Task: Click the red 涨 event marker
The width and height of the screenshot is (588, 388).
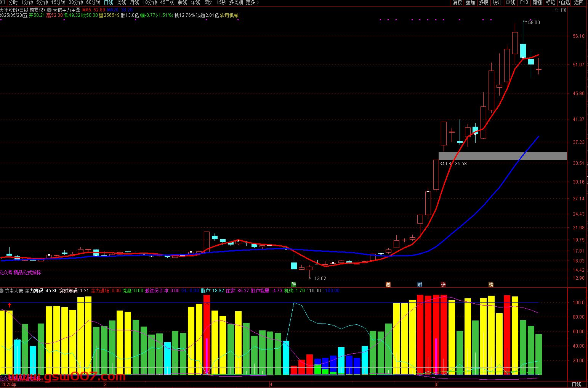Action: pyautogui.click(x=444, y=285)
